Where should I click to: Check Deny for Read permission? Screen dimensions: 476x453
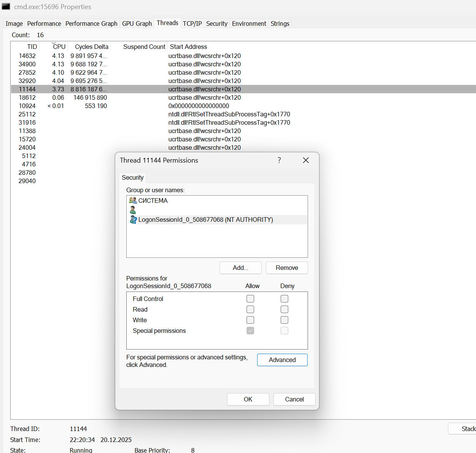pyautogui.click(x=284, y=309)
